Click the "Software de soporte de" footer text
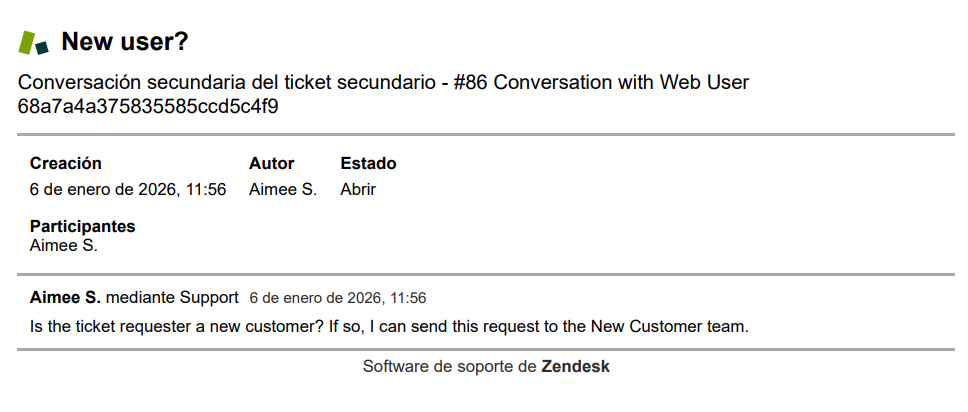Image resolution: width=968 pixels, height=412 pixels. [x=449, y=366]
